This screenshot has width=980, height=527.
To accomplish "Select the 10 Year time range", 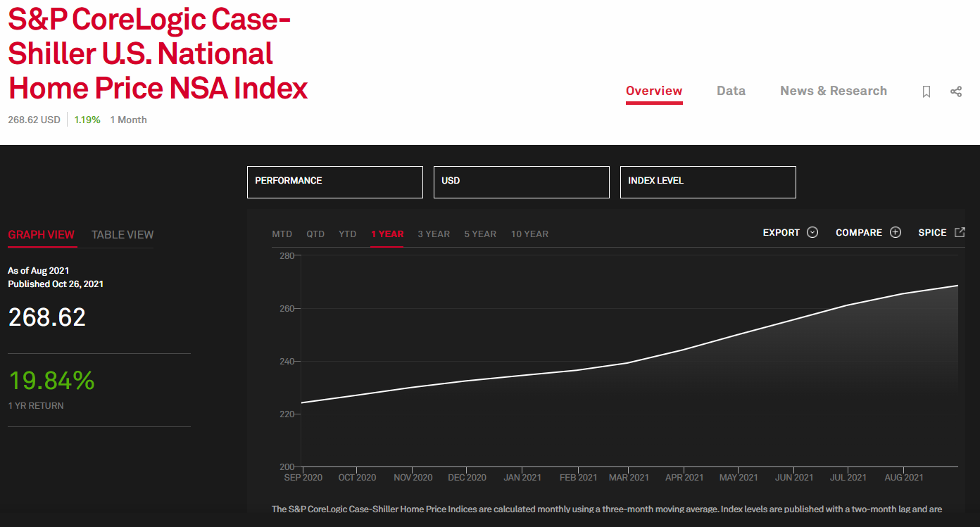I will pos(529,234).
